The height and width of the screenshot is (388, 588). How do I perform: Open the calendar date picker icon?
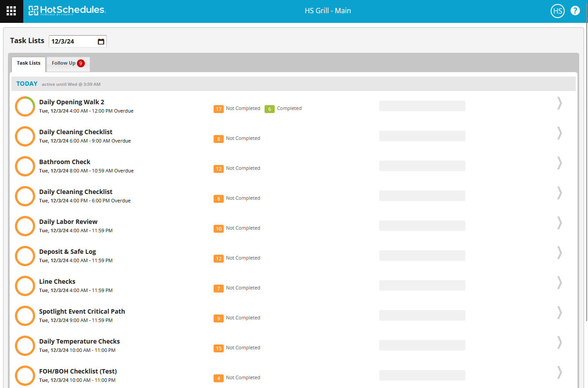point(101,41)
